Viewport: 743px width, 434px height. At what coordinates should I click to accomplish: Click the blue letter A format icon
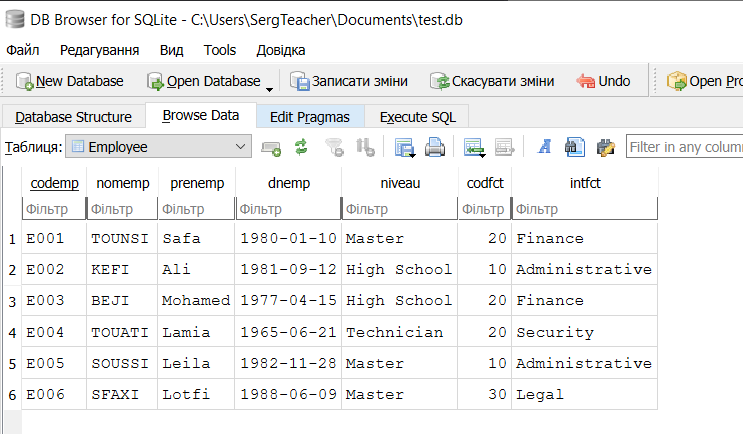point(545,148)
